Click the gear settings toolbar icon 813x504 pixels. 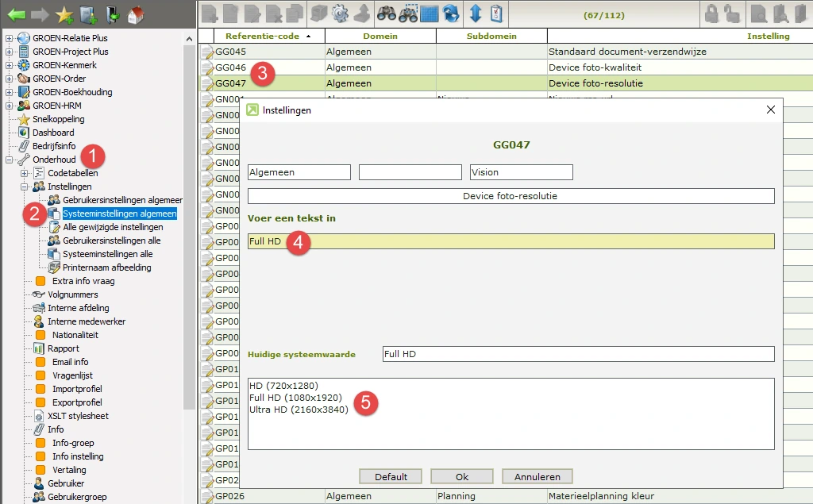point(340,13)
